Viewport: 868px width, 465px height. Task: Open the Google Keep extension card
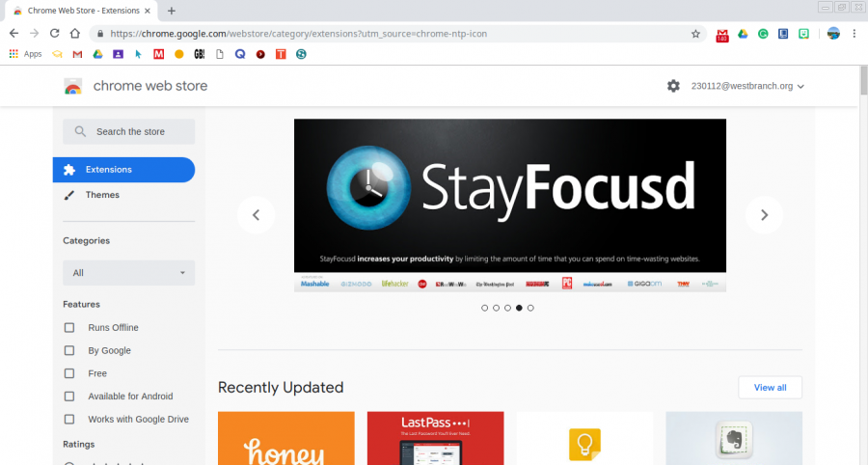pyautogui.click(x=584, y=438)
